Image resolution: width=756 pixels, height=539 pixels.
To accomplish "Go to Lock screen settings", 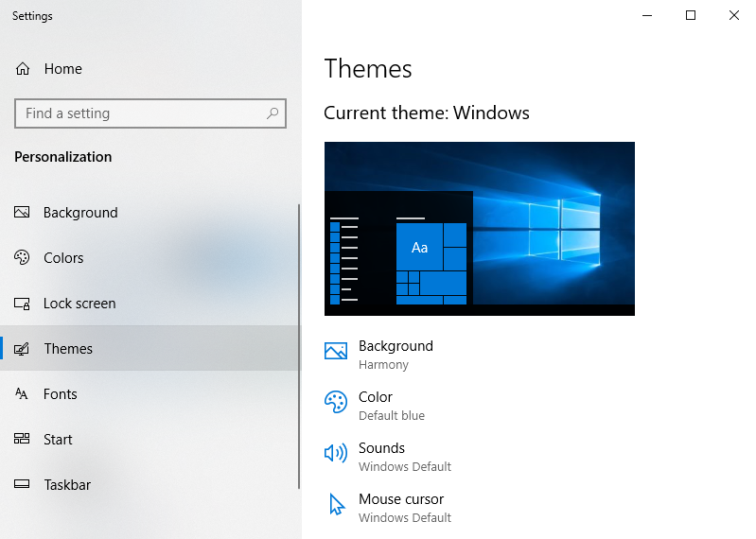I will click(149, 304).
